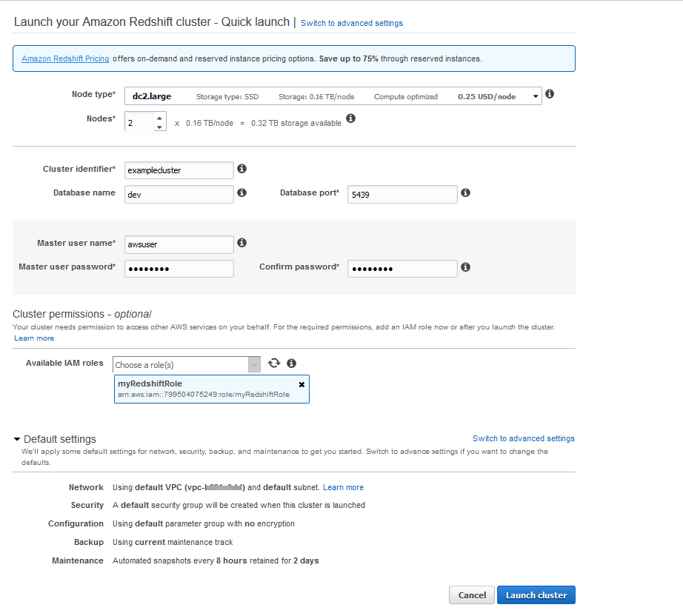Screen dimensions: 683x616
Task: Open the Choose a role(s) dropdown
Action: click(x=187, y=365)
